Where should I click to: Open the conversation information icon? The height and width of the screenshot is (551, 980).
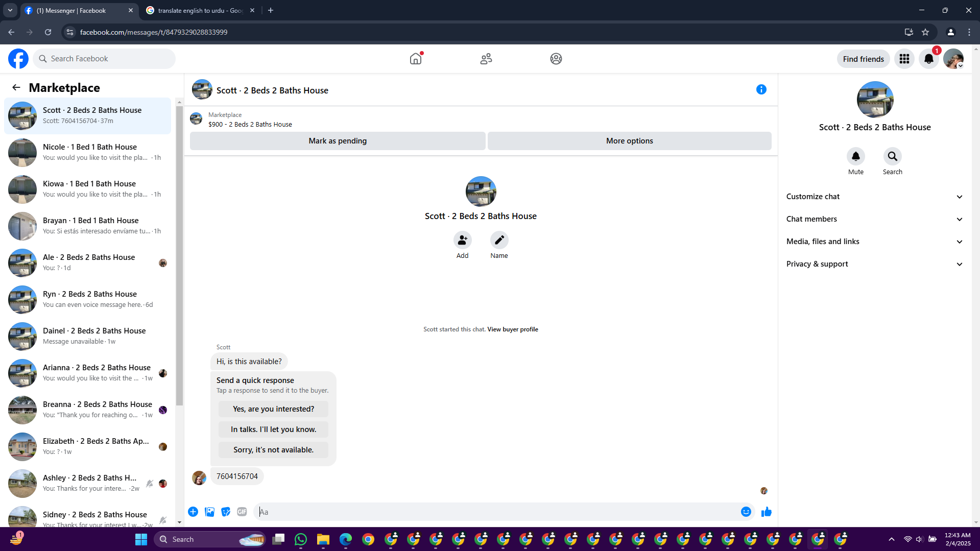[x=761, y=89]
